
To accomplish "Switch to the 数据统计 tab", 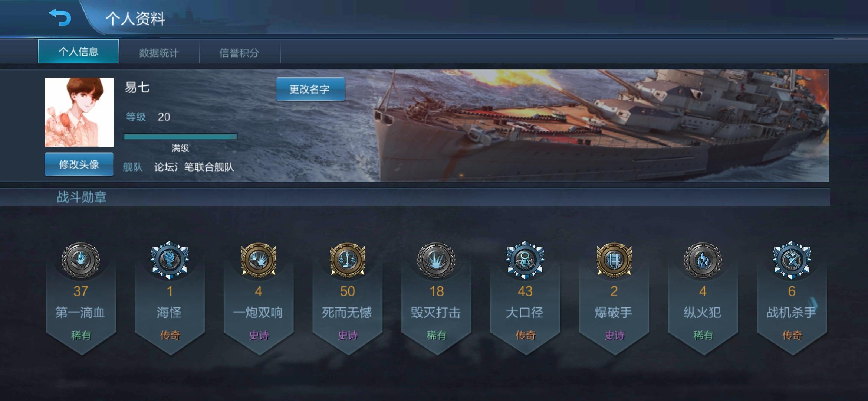I will [x=159, y=52].
